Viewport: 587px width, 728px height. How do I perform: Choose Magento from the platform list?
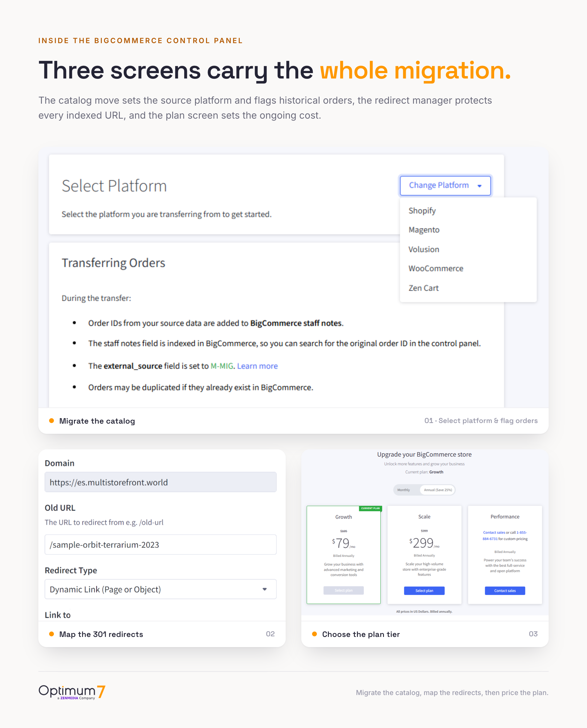[424, 230]
